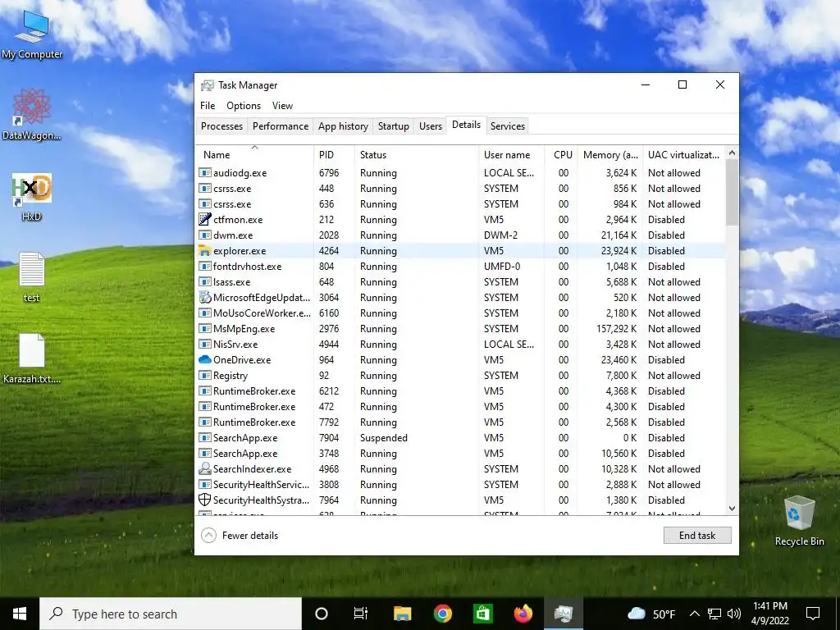Switch to the Startup tab
The height and width of the screenshot is (630, 840).
(393, 126)
